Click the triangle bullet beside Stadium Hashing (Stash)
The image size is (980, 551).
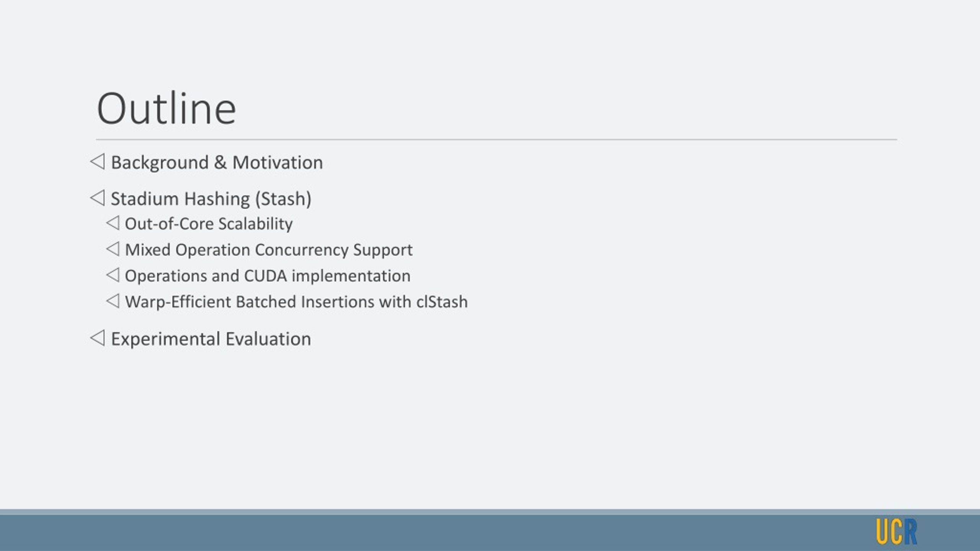(x=97, y=198)
